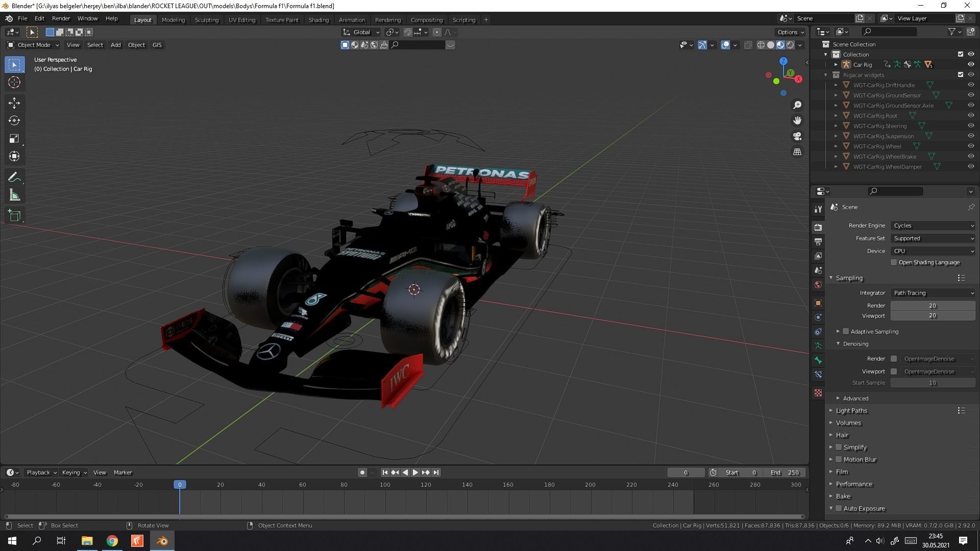This screenshot has width=980, height=551.
Task: Open Blender from the Windows taskbar
Action: coord(162,541)
